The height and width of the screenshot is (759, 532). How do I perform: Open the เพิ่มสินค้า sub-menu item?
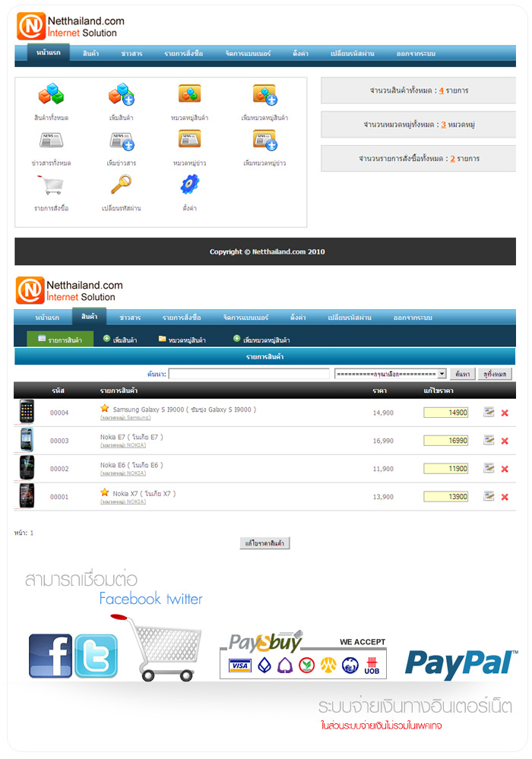pyautogui.click(x=120, y=340)
